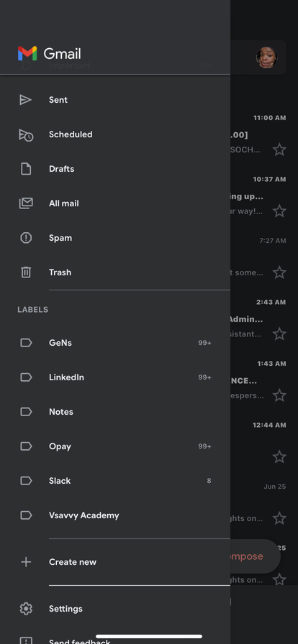
Task: Tap the plus icon for Create new
Action: coord(26,562)
